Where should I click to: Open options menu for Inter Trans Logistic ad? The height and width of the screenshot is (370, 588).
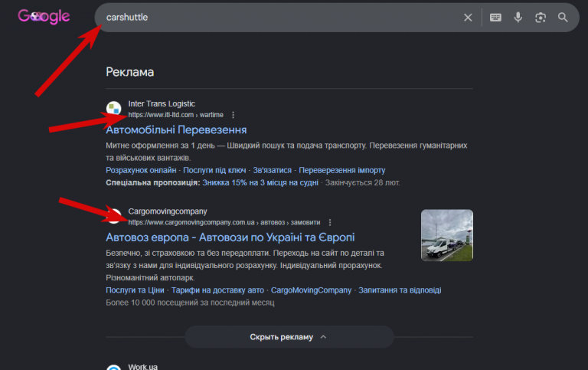coord(234,115)
